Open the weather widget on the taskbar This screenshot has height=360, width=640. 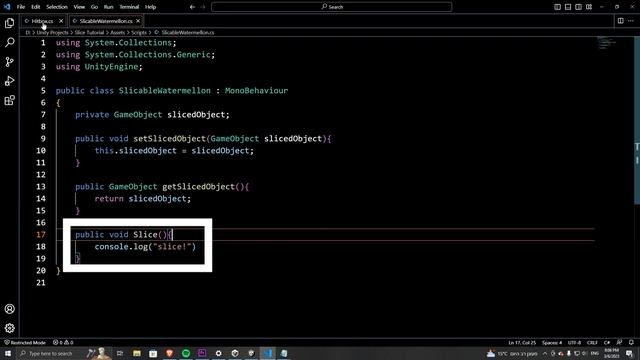512,353
